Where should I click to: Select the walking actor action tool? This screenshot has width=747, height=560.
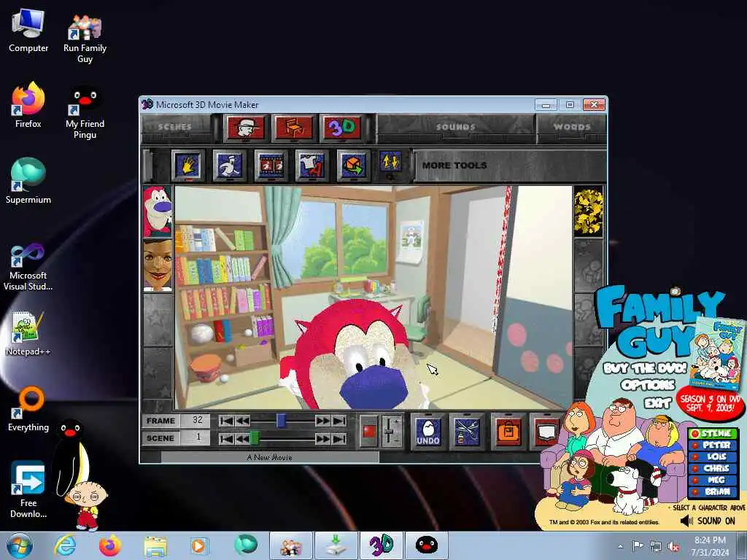(230, 166)
